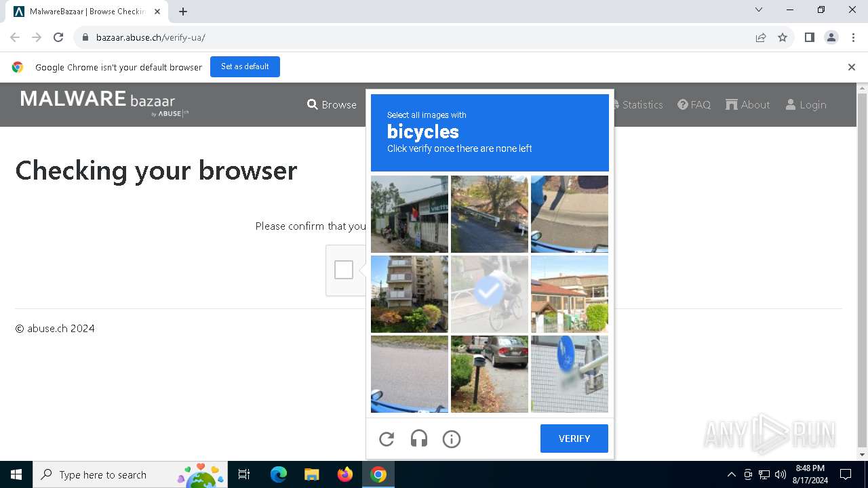Select top-right tile with blue bicycle basket
The image size is (868, 488).
tap(570, 214)
